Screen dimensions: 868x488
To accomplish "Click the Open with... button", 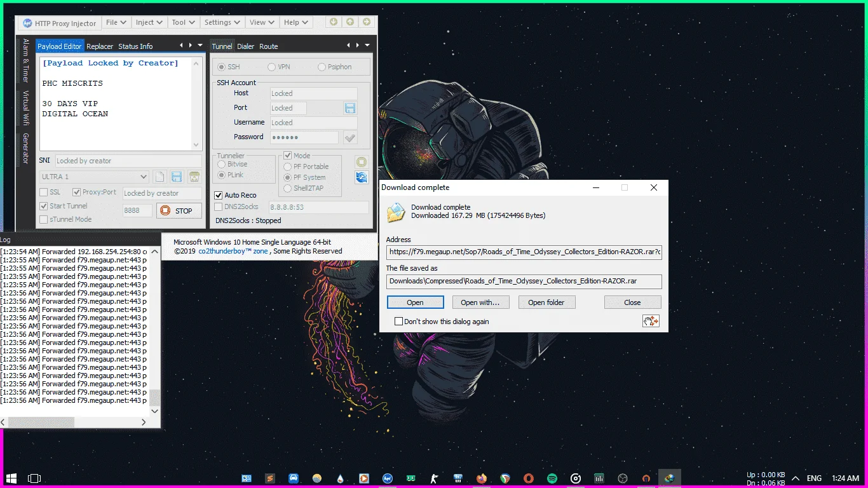I will 481,302.
